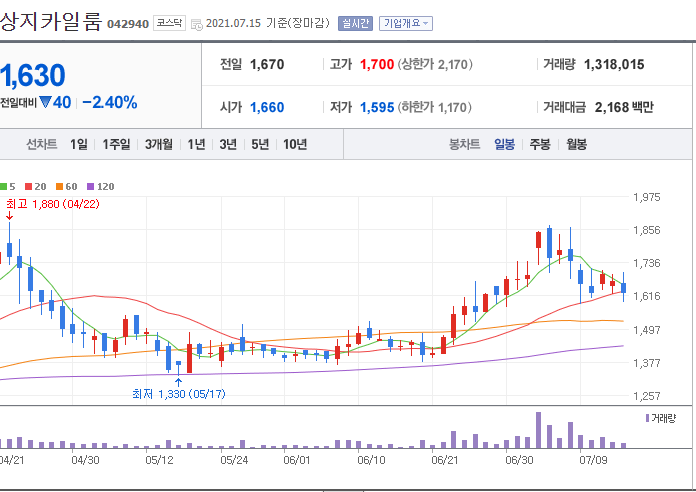
Task: Switch to 월봉 monthly candle chart
Action: point(576,144)
